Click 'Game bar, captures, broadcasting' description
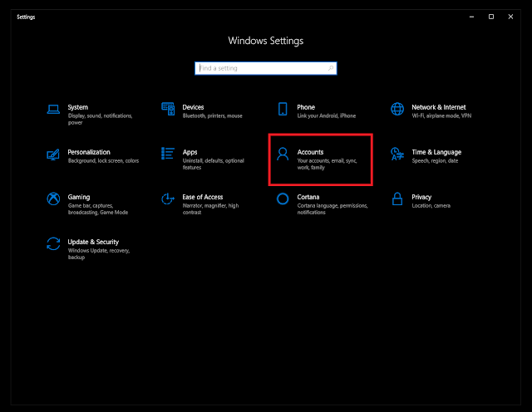Image resolution: width=532 pixels, height=412 pixels. coord(98,208)
